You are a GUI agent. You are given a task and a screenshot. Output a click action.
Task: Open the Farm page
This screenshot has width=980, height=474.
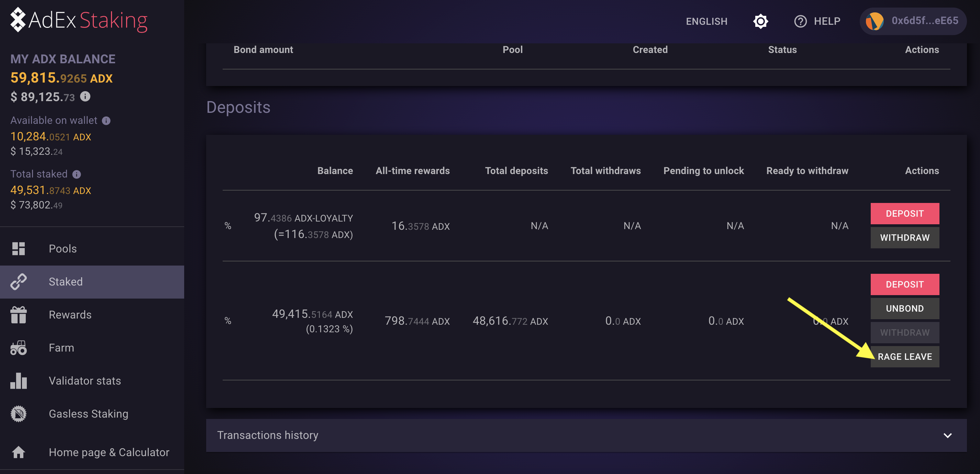click(92, 348)
